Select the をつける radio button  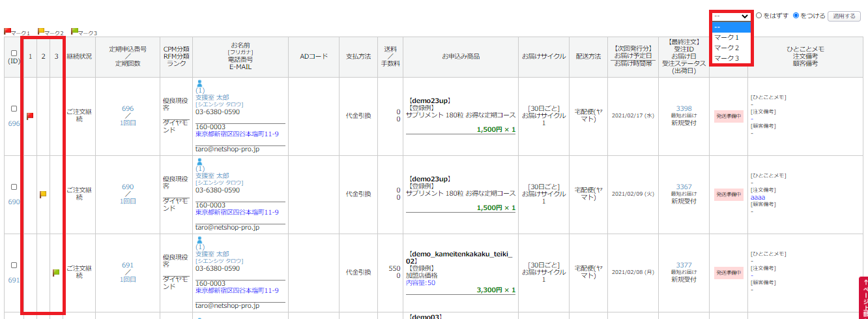click(796, 16)
